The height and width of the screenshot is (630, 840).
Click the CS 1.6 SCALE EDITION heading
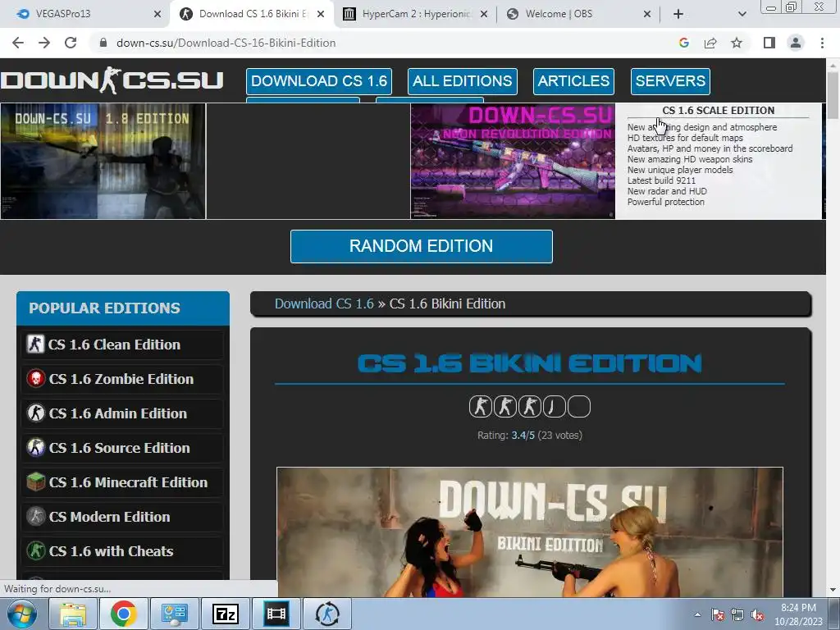[718, 111]
